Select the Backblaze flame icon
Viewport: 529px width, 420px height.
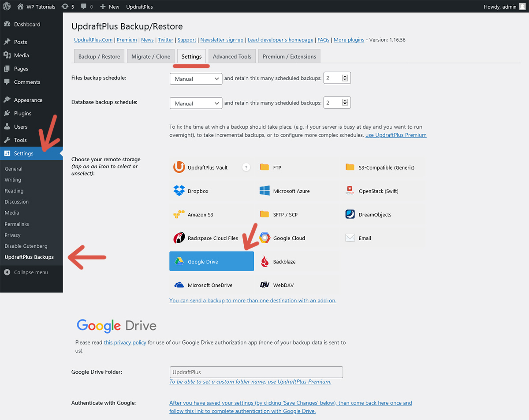pyautogui.click(x=264, y=262)
